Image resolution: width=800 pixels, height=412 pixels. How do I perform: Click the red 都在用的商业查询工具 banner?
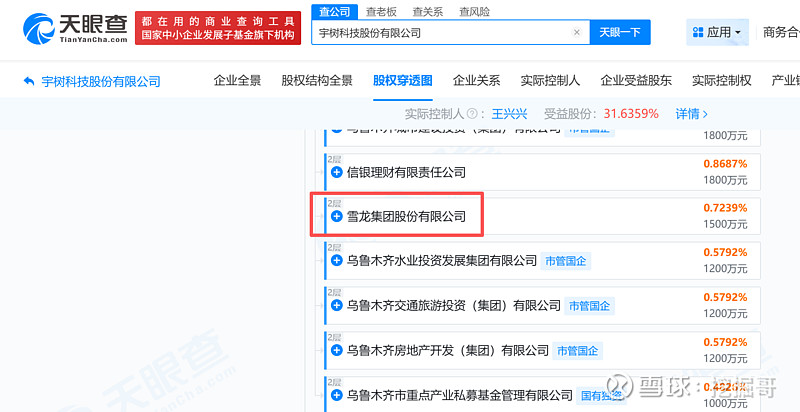pyautogui.click(x=218, y=29)
